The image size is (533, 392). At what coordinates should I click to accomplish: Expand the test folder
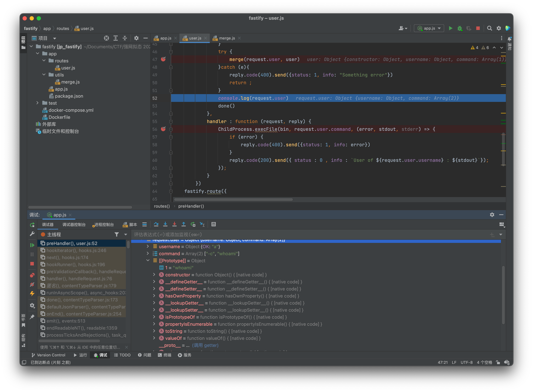(38, 103)
